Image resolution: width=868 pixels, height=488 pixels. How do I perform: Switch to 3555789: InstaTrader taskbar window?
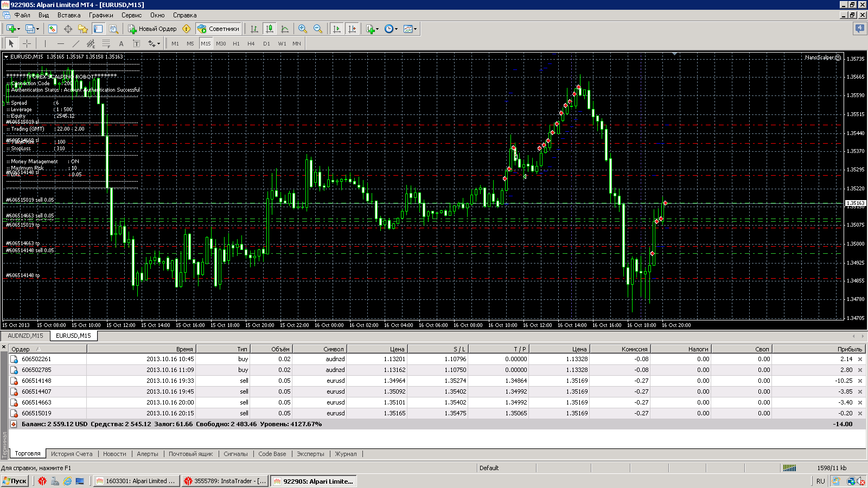tap(225, 481)
